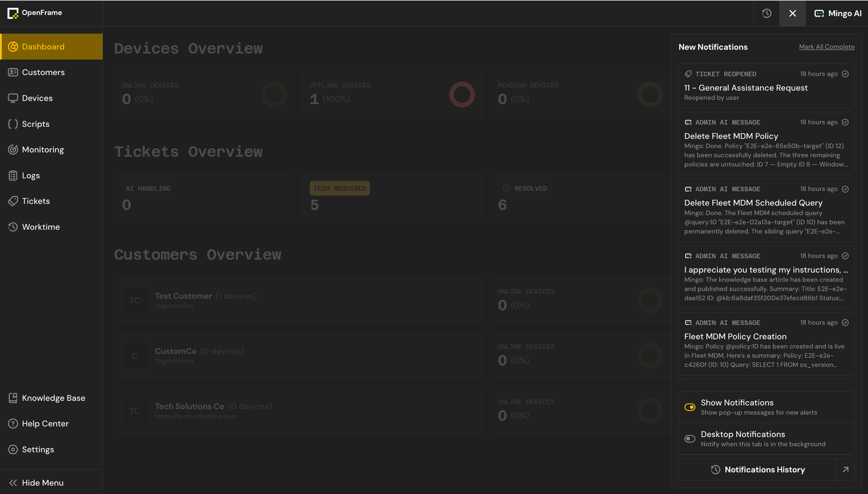This screenshot has width=868, height=494.
Task: Click the Knowledge Base book icon
Action: click(13, 398)
